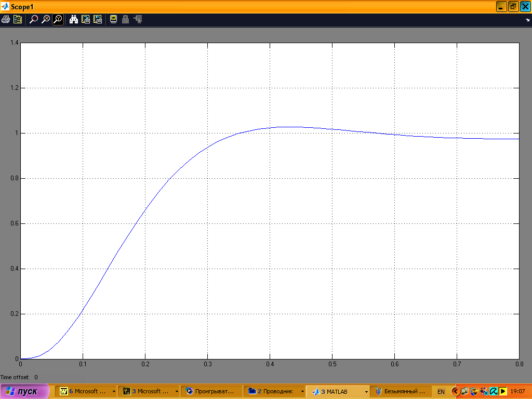Viewport: 532px width, 399px height.
Task: Select the Zoom magnifier tool
Action: [x=34, y=19]
